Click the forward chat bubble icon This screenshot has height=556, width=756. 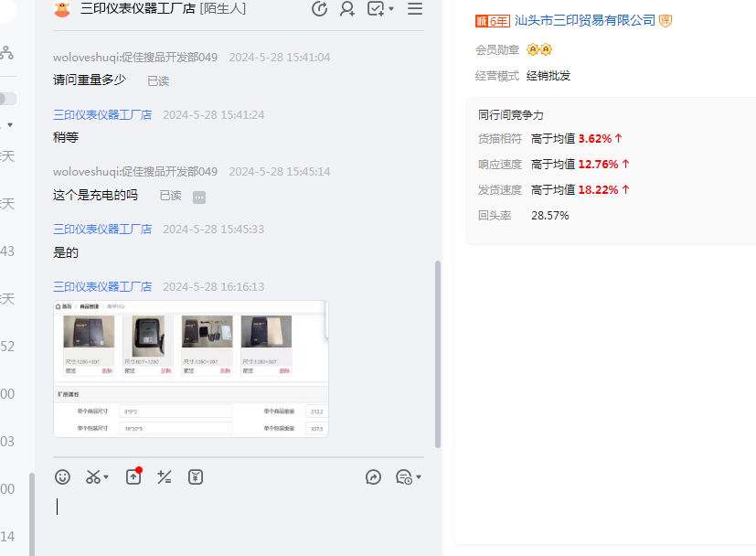(x=373, y=476)
